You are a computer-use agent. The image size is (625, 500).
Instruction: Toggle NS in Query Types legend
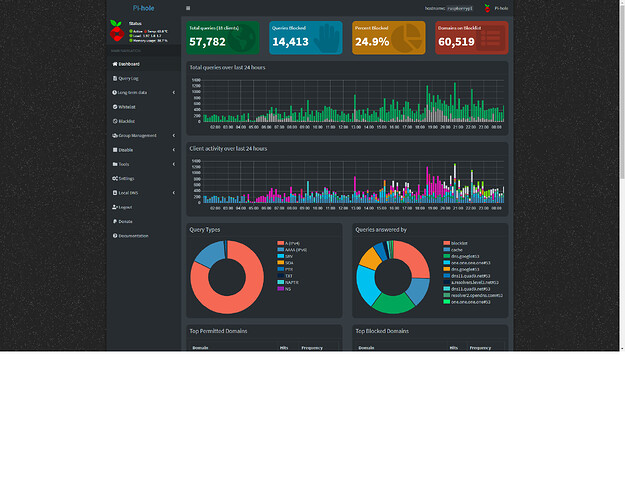click(284, 289)
